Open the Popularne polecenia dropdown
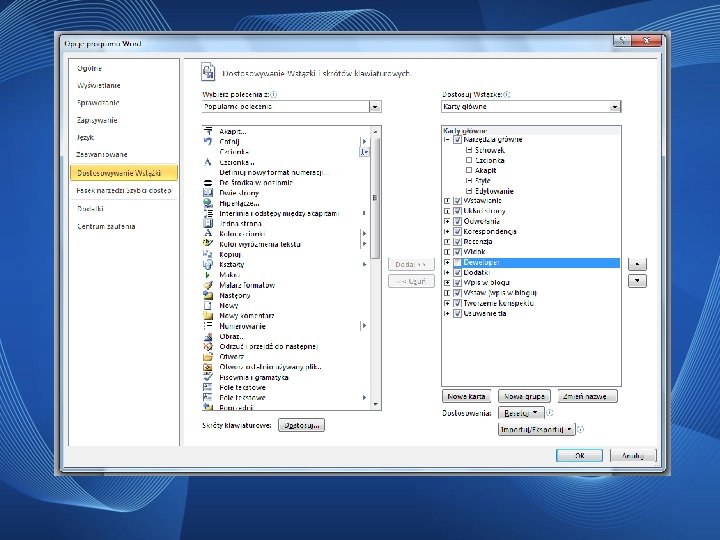 (x=375, y=107)
